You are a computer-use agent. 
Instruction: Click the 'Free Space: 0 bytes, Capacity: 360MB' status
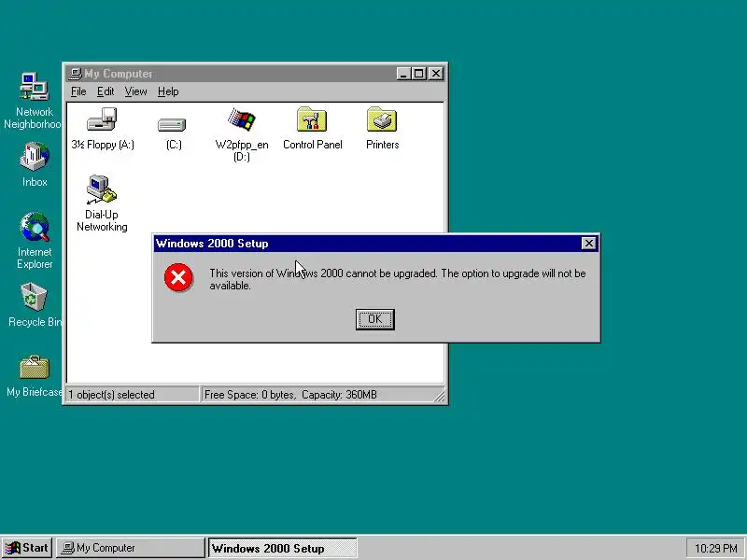click(x=290, y=395)
